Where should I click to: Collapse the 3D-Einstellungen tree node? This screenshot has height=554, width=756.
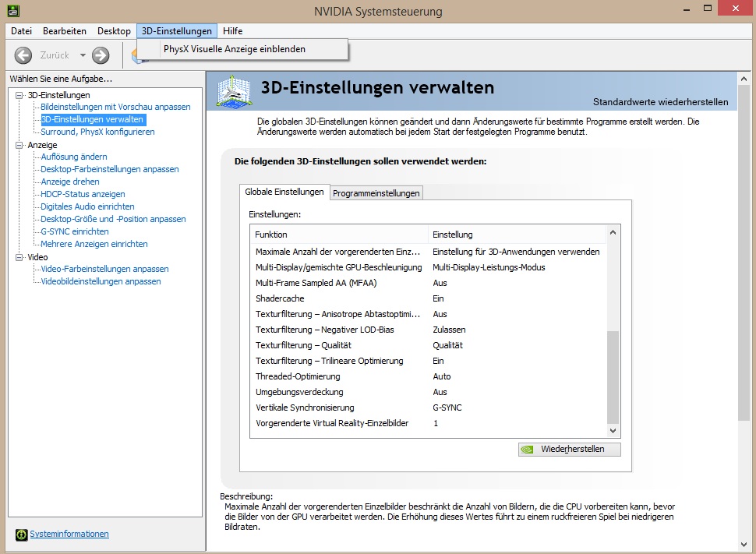point(19,96)
